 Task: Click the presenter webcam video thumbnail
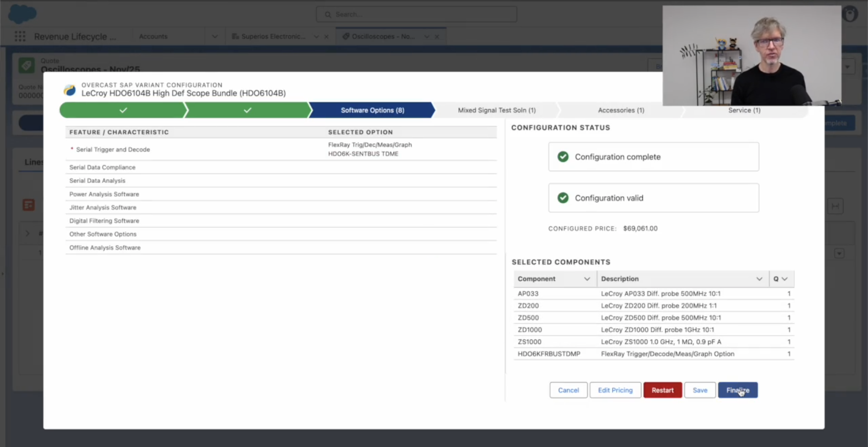[752, 56]
